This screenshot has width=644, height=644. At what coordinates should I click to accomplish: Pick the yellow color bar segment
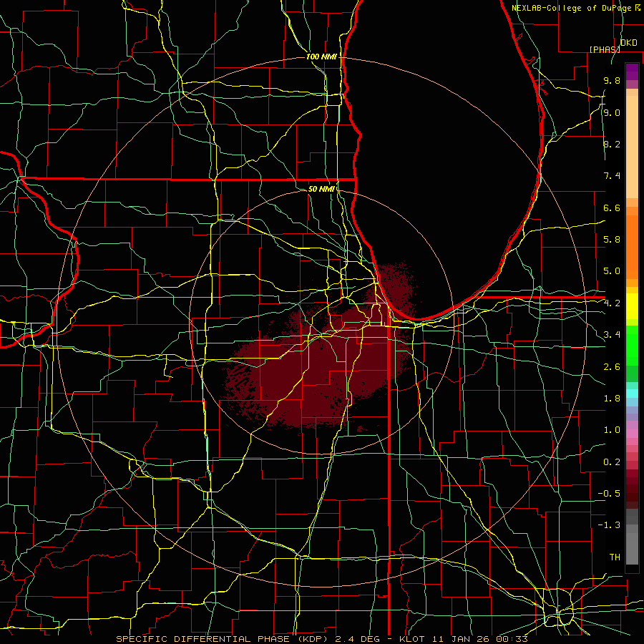coord(632,306)
